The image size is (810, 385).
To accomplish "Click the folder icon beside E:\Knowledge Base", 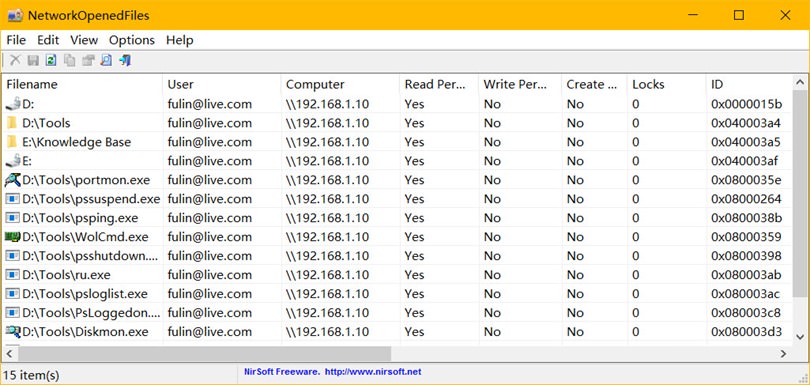I will click(x=12, y=142).
